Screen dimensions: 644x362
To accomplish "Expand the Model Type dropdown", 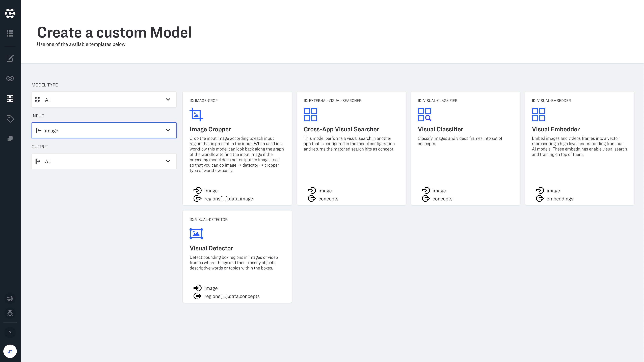I will pos(104,100).
